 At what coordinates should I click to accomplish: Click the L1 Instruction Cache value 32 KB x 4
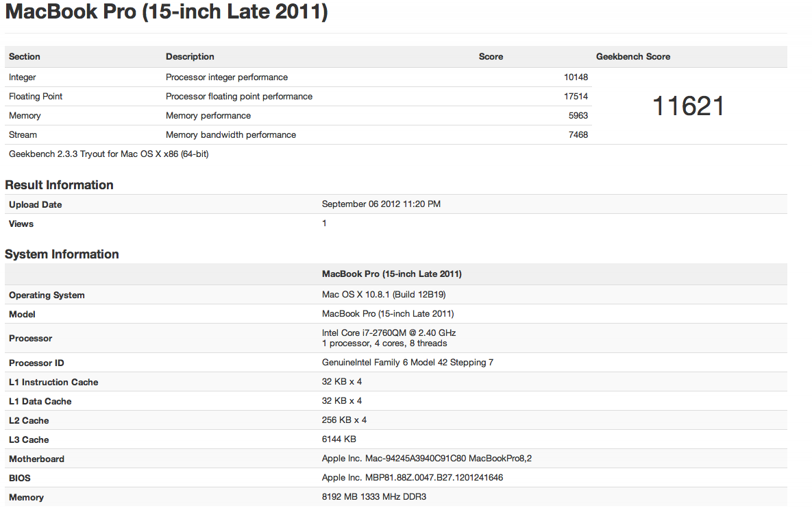[x=342, y=382]
